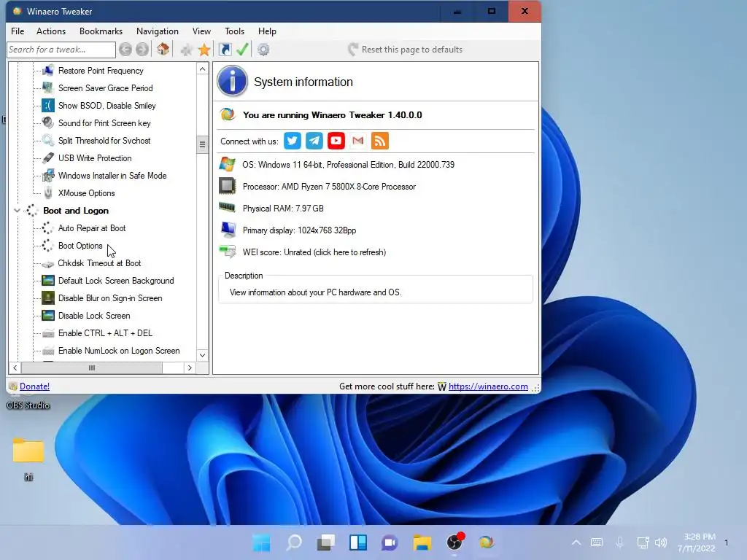Click the USB Write Protection icon
The height and width of the screenshot is (560, 747).
click(47, 158)
